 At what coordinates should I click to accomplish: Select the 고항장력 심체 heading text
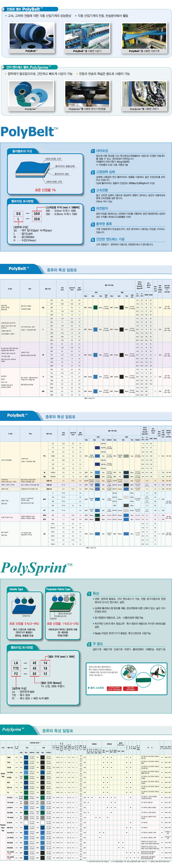pyautogui.click(x=105, y=172)
